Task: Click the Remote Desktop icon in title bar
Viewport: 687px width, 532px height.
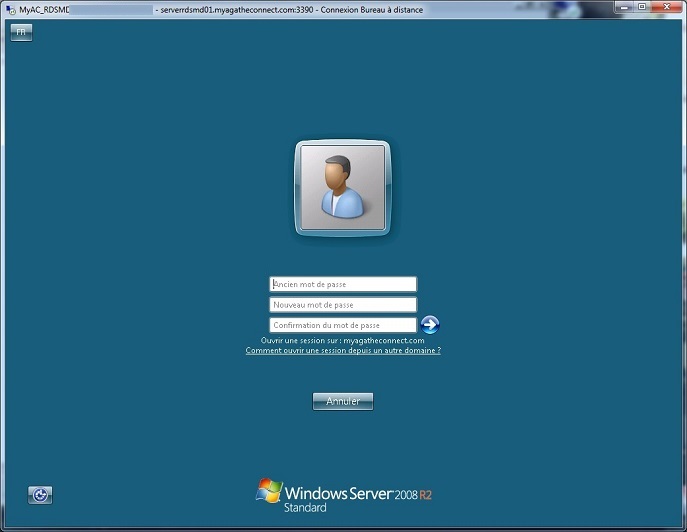Action: click(11, 10)
